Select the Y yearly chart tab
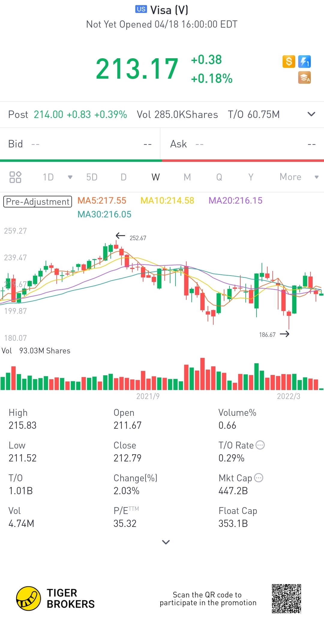Screen dimensions: 324x644 click(x=251, y=177)
